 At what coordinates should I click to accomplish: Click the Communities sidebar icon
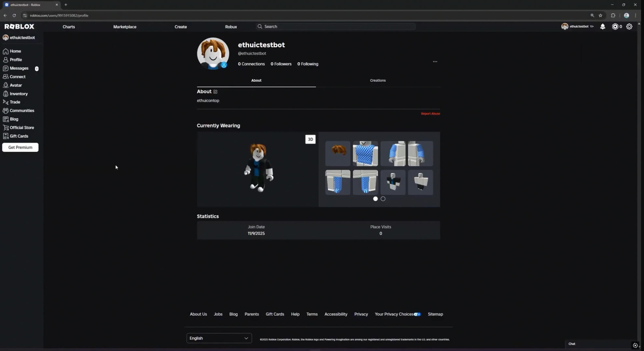click(x=6, y=110)
